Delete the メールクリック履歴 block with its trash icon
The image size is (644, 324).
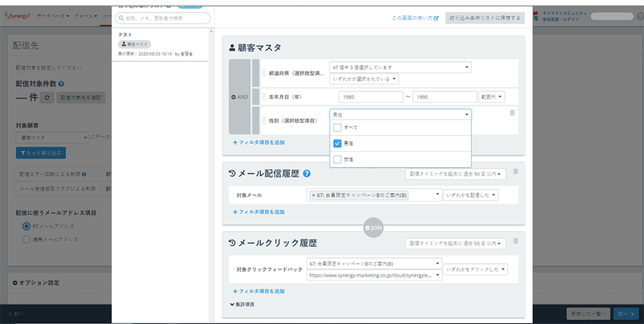coord(515,241)
